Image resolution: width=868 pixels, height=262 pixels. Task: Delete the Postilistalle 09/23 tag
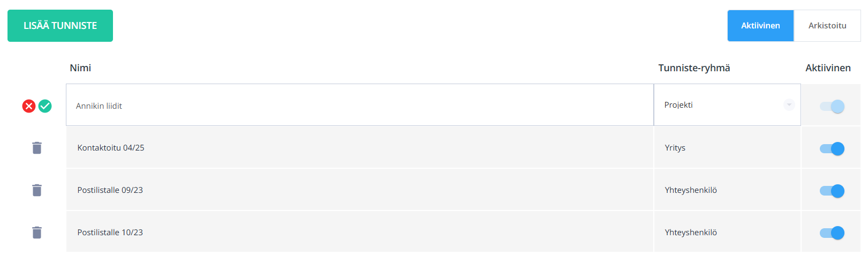click(x=37, y=190)
